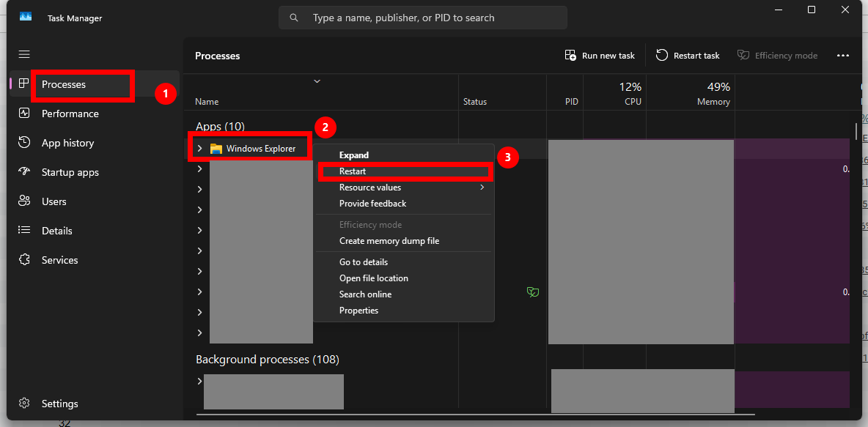
Task: Open the Performance page icon
Action: point(24,114)
